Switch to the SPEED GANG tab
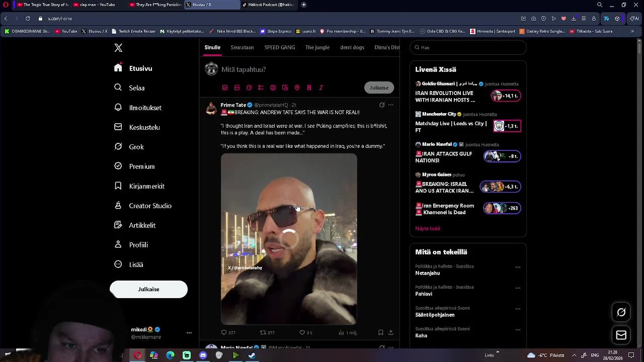The width and height of the screenshot is (644, 362). tap(280, 47)
